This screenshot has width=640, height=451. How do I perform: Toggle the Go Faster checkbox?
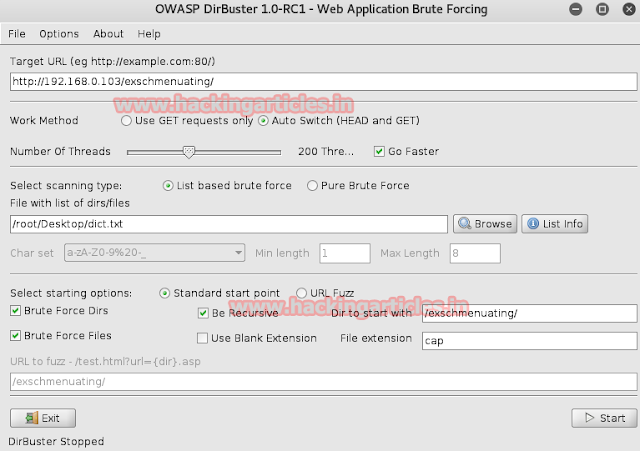379,151
